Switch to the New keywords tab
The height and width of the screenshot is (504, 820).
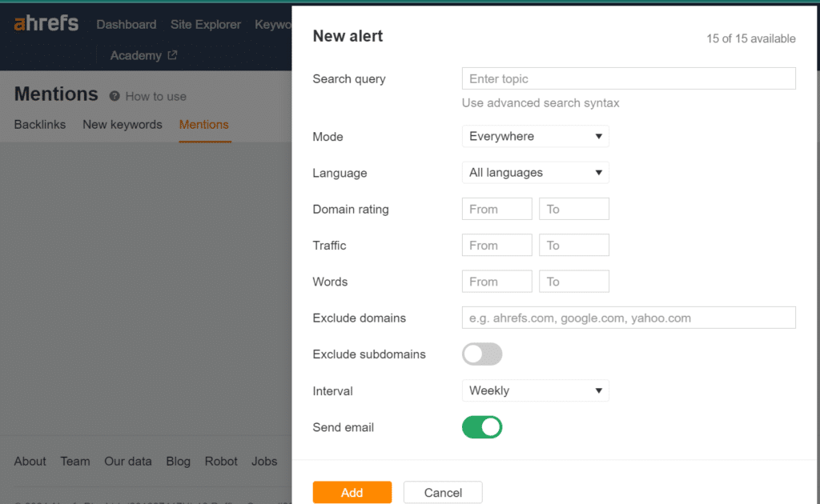[x=123, y=124]
